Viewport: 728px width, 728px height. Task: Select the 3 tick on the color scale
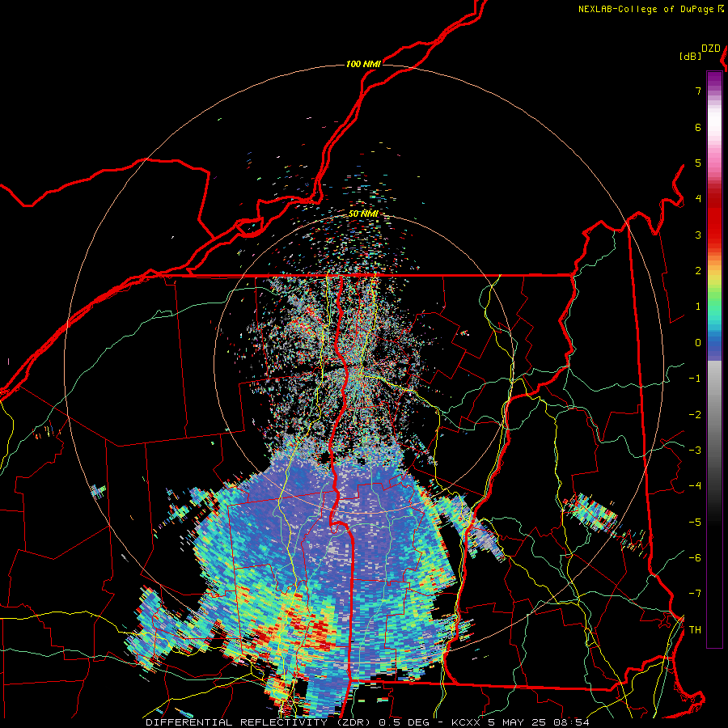pyautogui.click(x=698, y=235)
